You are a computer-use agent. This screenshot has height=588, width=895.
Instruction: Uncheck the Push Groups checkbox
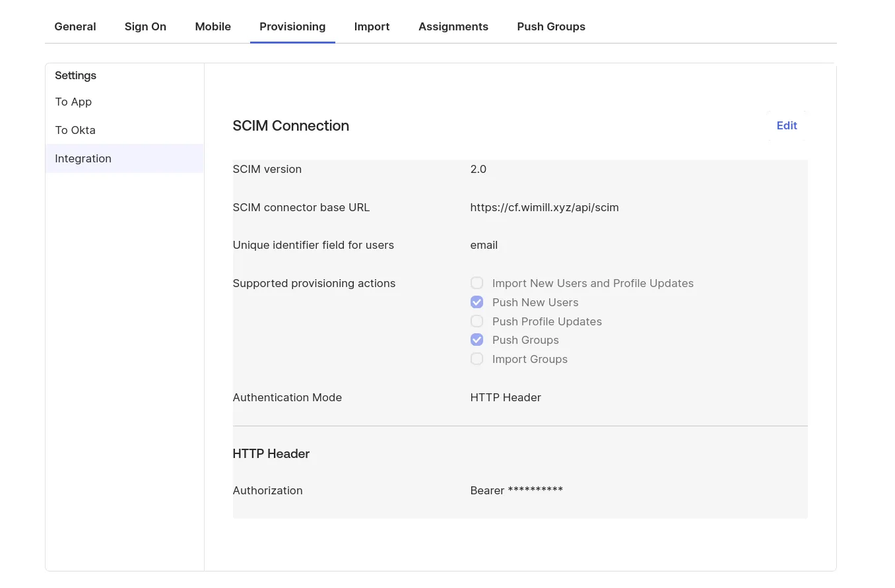477,340
